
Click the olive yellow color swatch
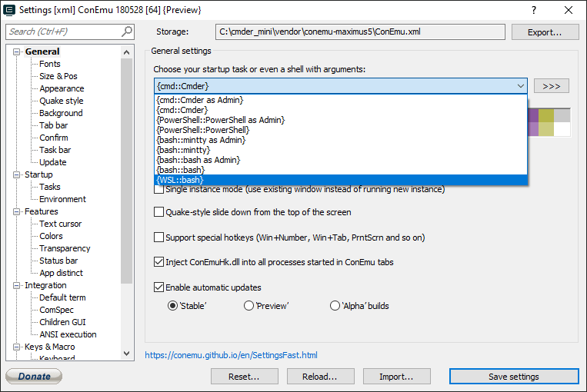(x=546, y=115)
